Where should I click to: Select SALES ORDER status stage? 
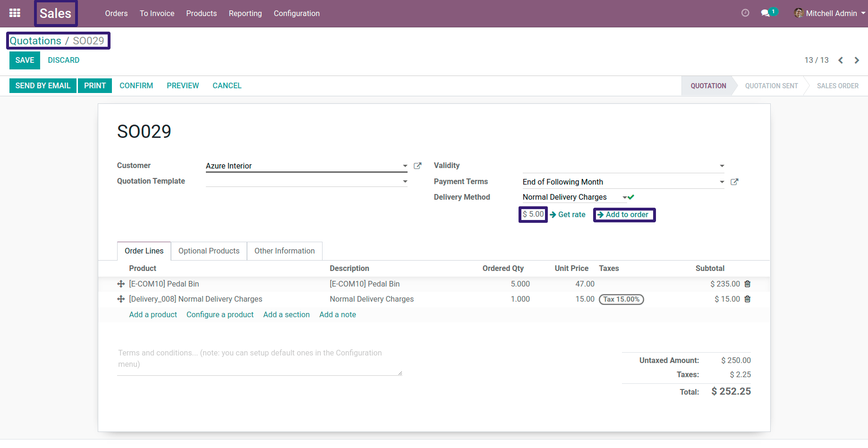click(x=838, y=86)
